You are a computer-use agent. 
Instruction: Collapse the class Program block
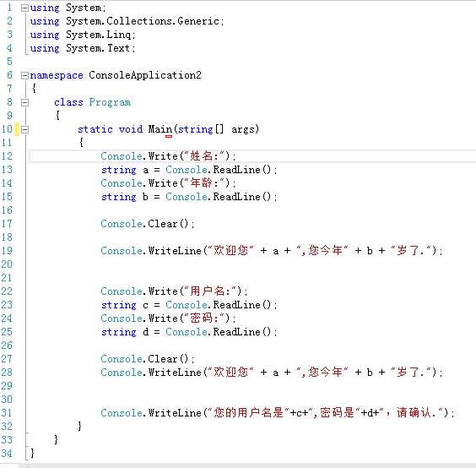[x=24, y=102]
